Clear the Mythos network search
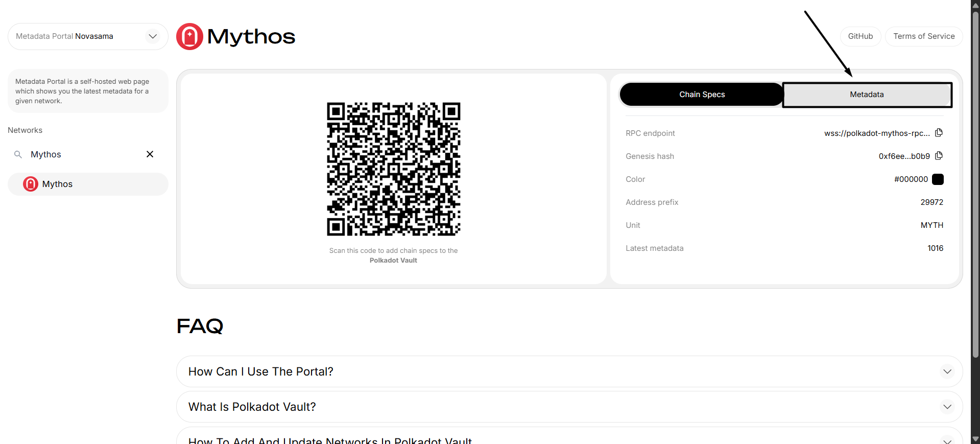Viewport: 980px width, 444px height. click(150, 154)
